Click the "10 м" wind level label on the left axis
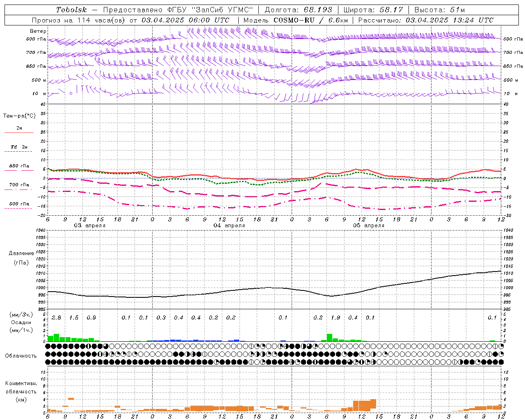The image size is (525, 420). [39, 94]
